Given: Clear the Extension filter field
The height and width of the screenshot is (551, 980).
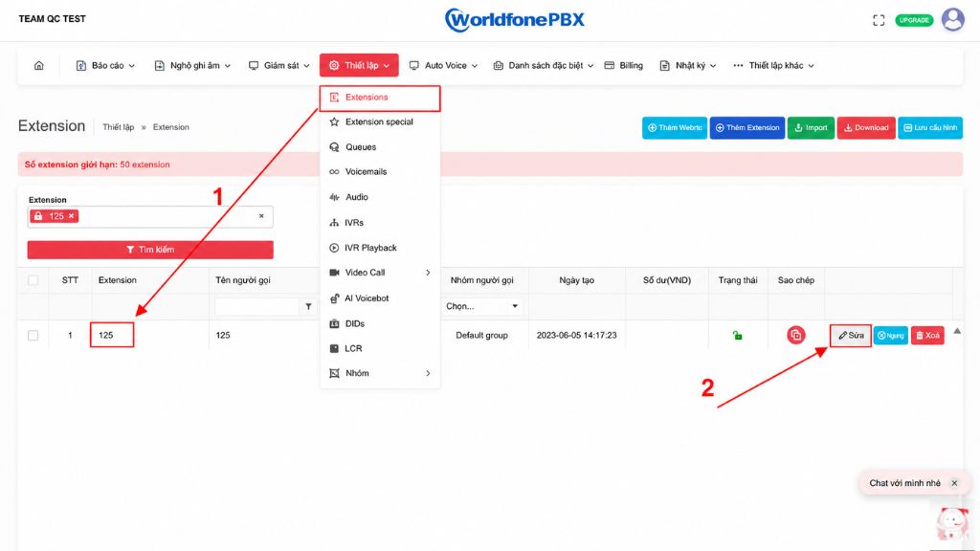Looking at the screenshot, I should click(261, 216).
